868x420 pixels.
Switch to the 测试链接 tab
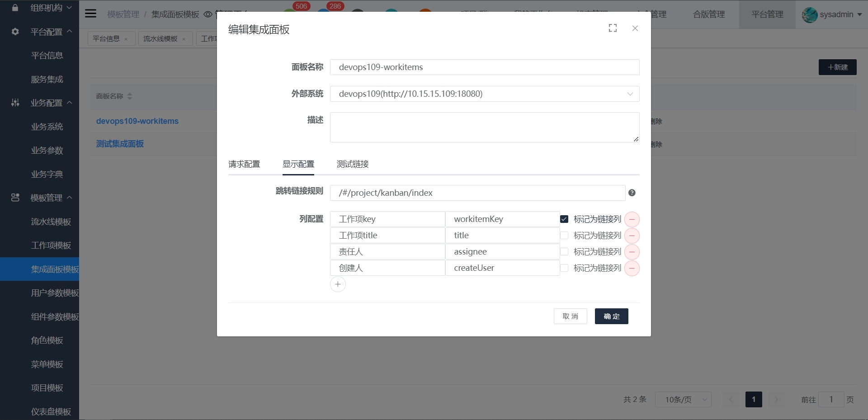coord(353,164)
